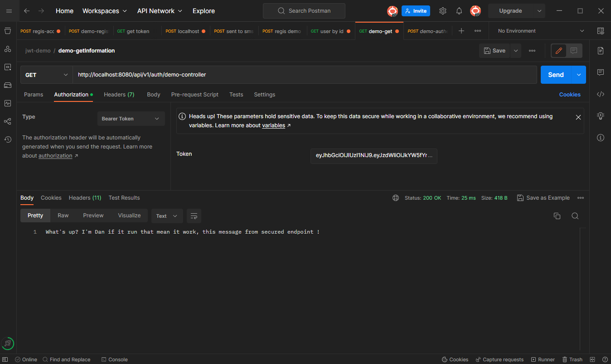Open the Comments panel on the right sidebar

point(601,72)
